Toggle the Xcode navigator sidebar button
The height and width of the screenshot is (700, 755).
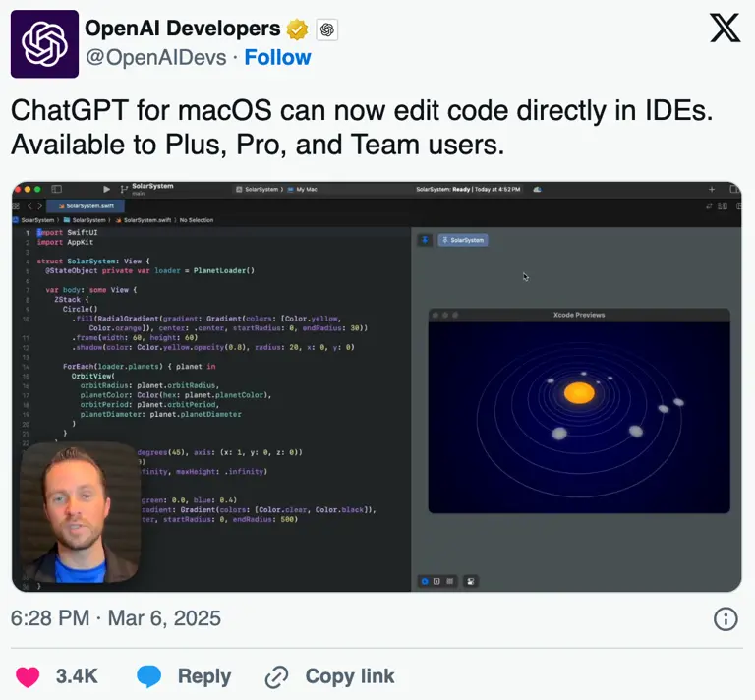(x=57, y=189)
